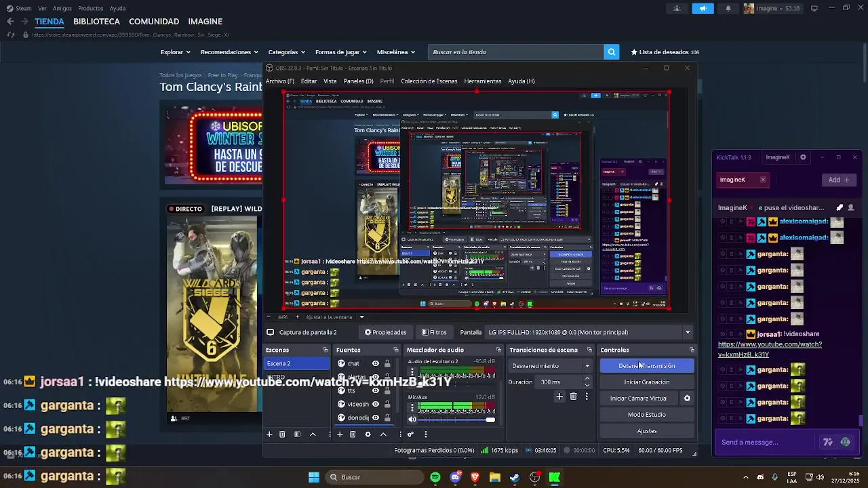Add a new source in Fuentes toolbar
This screenshot has width=868, height=488.
(340, 434)
